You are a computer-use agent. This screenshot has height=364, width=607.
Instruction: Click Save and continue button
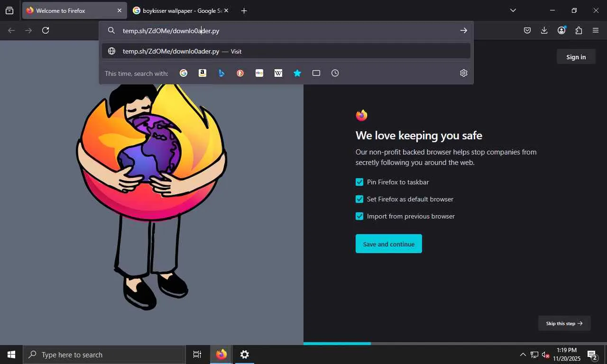coord(389,244)
